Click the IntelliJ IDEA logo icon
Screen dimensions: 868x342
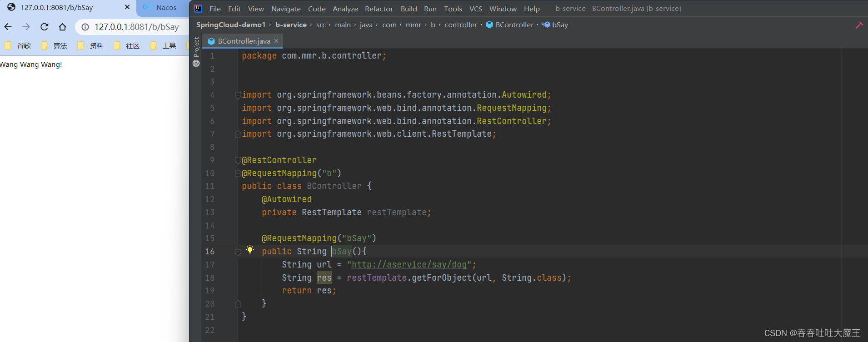(198, 9)
